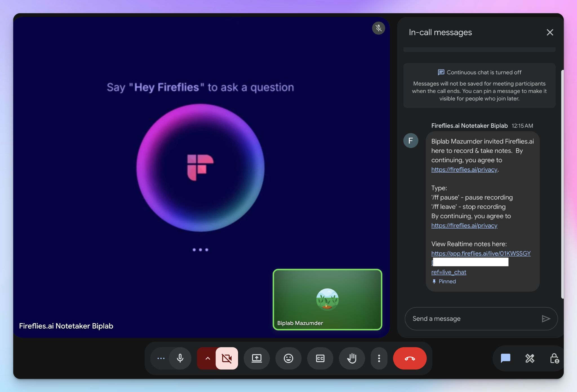The height and width of the screenshot is (392, 577).
Task: Open emoji reactions
Action: click(288, 358)
